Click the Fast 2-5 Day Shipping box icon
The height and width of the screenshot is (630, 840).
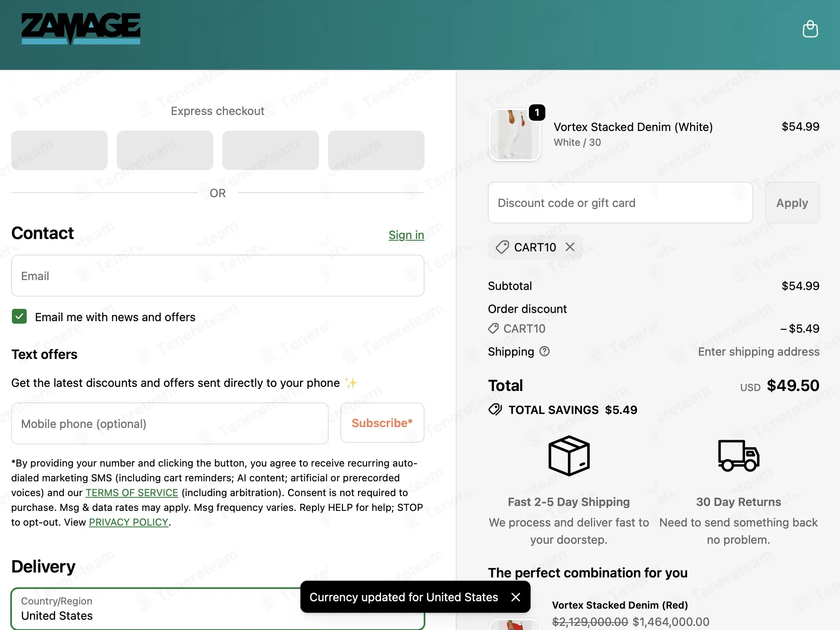(569, 455)
